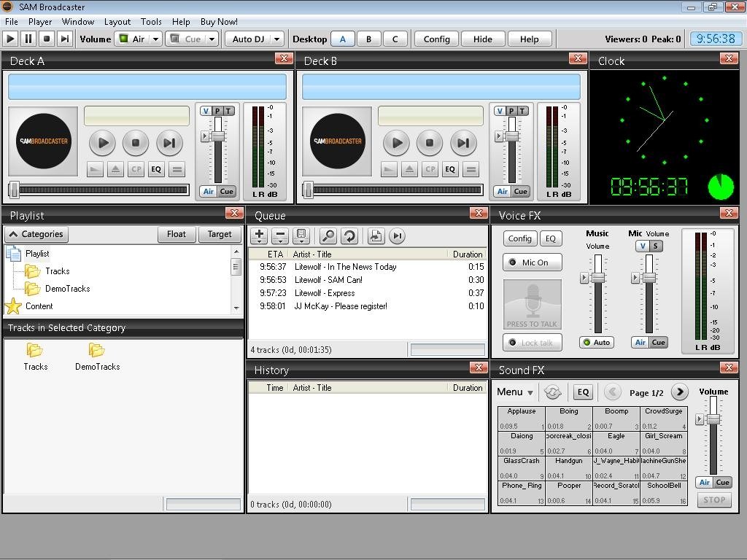Open the EQ on Deck A
This screenshot has height=560, width=747.
tap(156, 169)
